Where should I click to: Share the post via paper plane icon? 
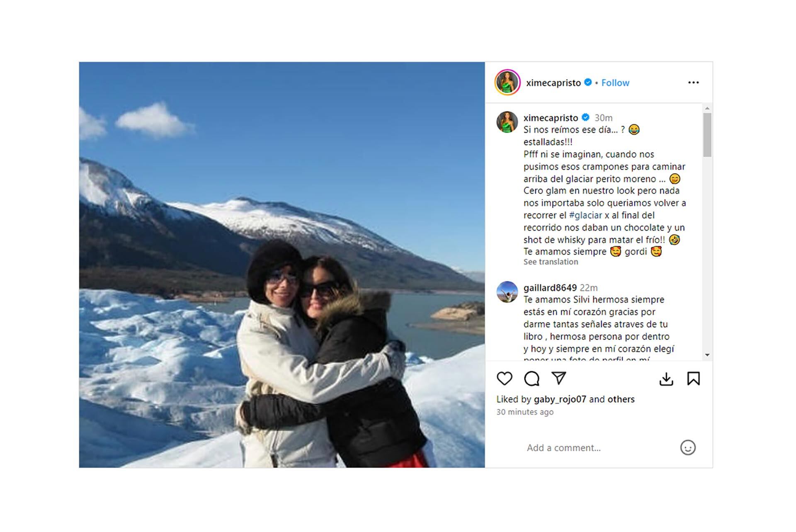pyautogui.click(x=559, y=378)
